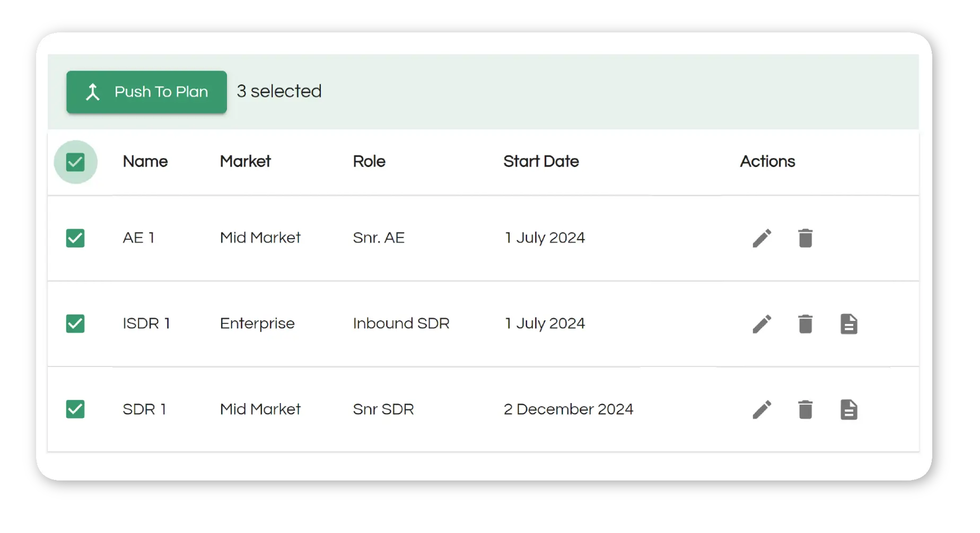
Task: Sort by the Start Date column
Action: (x=541, y=162)
